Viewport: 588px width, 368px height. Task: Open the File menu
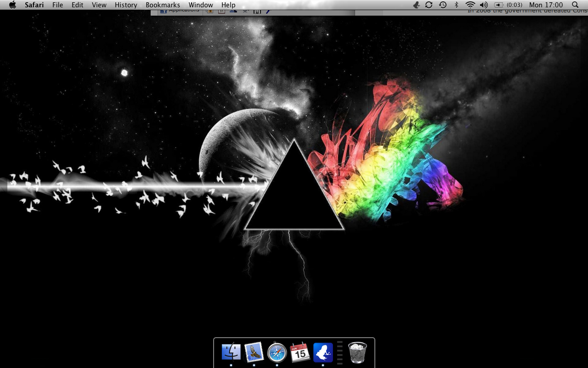pos(57,5)
